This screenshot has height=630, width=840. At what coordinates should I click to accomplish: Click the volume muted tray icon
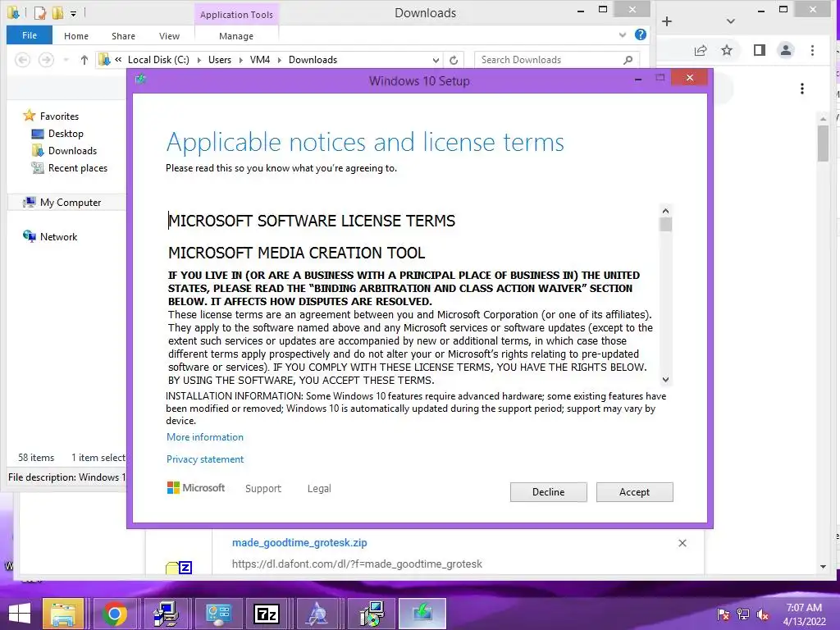pyautogui.click(x=763, y=614)
